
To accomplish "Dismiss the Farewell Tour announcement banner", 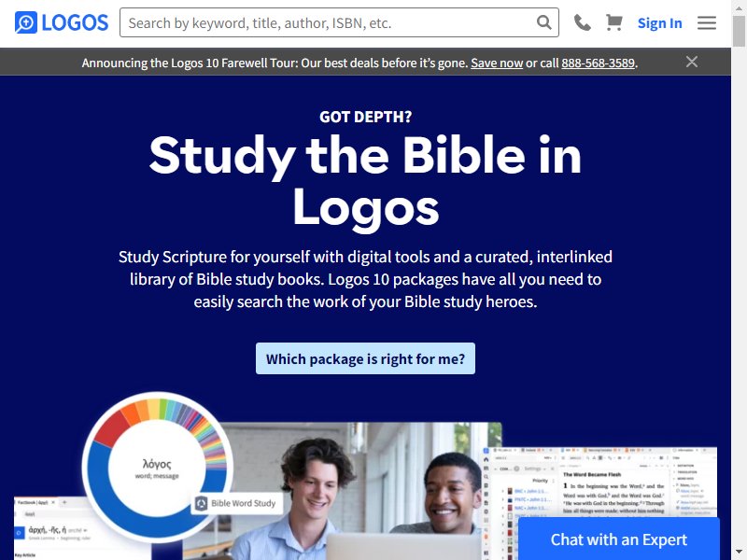I will coord(692,62).
